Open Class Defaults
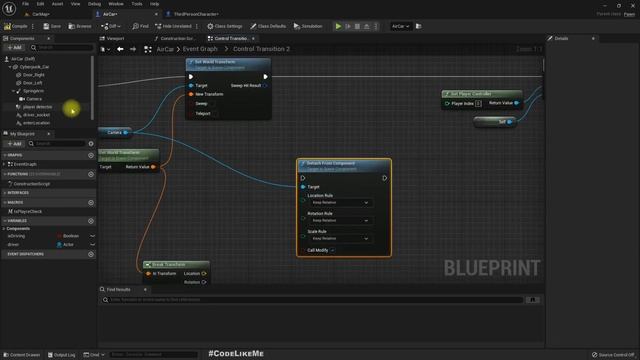640x360 pixels. [x=268, y=26]
